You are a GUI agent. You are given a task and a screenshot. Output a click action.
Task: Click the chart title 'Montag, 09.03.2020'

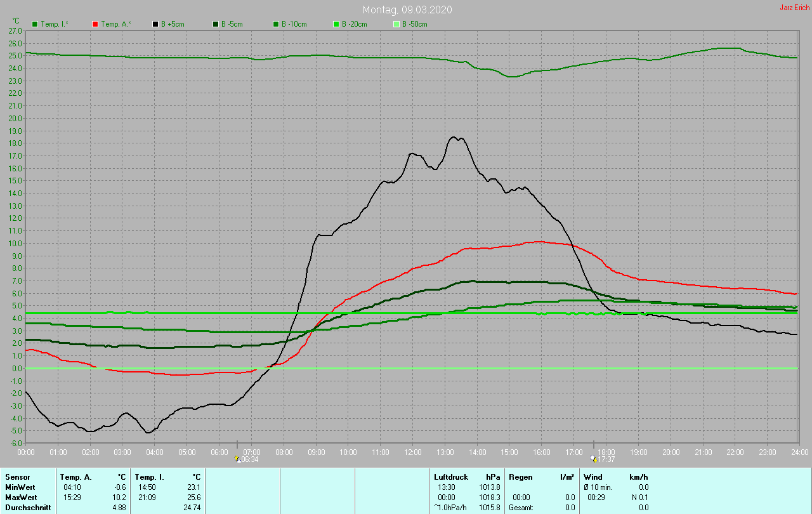[x=407, y=10]
